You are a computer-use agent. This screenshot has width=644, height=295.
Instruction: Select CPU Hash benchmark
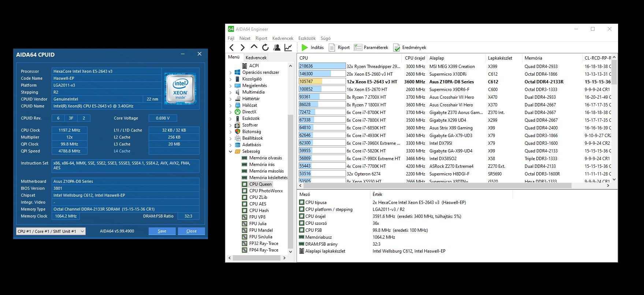pos(259,211)
